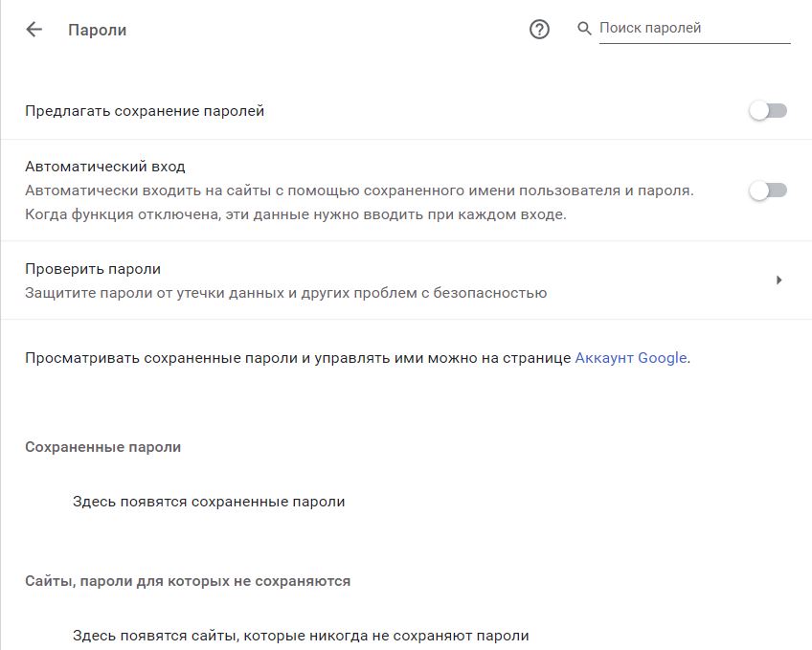The image size is (812, 650).
Task: Click the Пароли page title
Action: 98,30
